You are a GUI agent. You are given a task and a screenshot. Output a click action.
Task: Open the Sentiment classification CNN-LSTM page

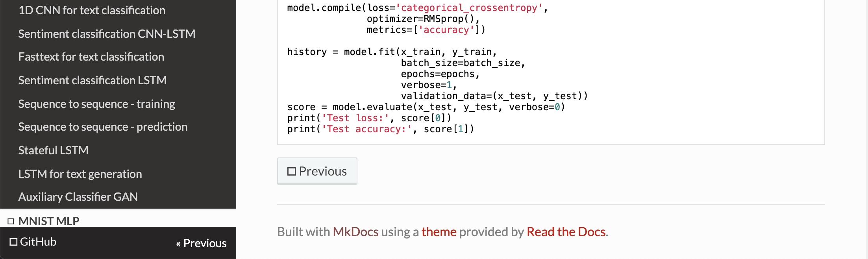(107, 33)
